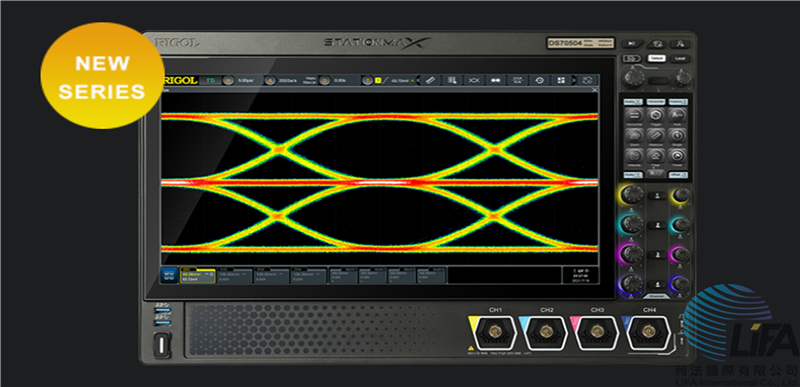Select the eye diagram crossover icon
The width and height of the screenshot is (800, 387).
click(x=474, y=80)
